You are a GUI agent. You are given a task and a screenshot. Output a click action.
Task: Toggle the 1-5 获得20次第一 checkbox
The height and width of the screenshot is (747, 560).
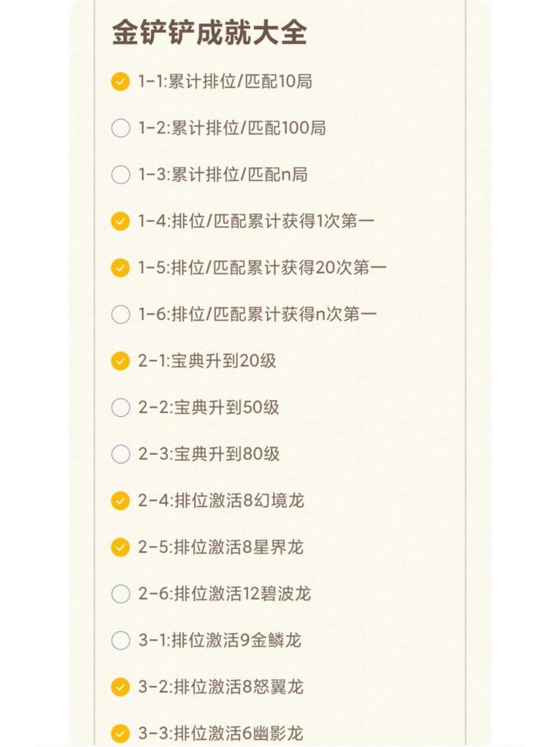pos(120,267)
